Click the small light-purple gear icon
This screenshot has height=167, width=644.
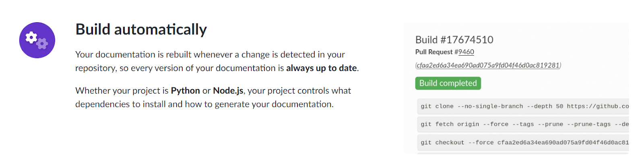[42, 44]
